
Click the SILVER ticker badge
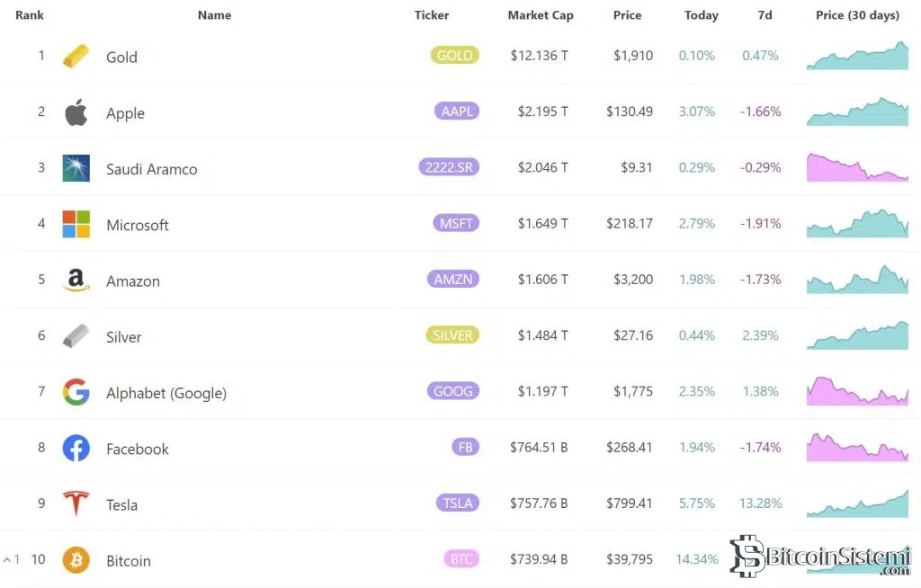(452, 335)
